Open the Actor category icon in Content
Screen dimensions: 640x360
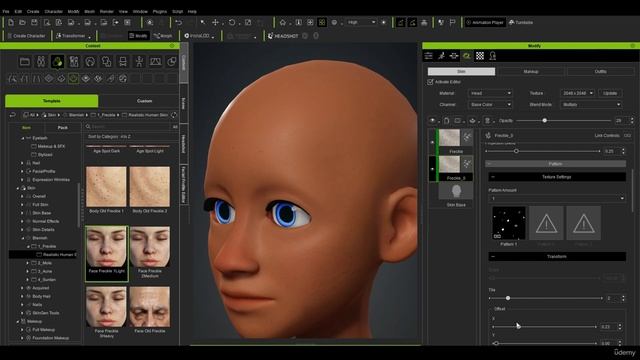[x=41, y=62]
